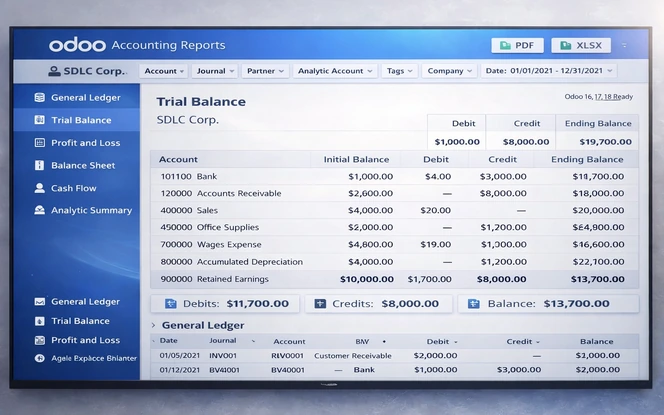
Task: Select Trial Balance in top sidebar
Action: [77, 120]
